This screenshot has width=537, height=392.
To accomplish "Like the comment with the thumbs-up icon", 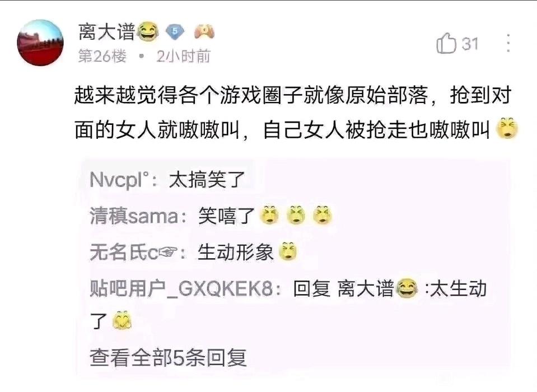I will [x=446, y=44].
